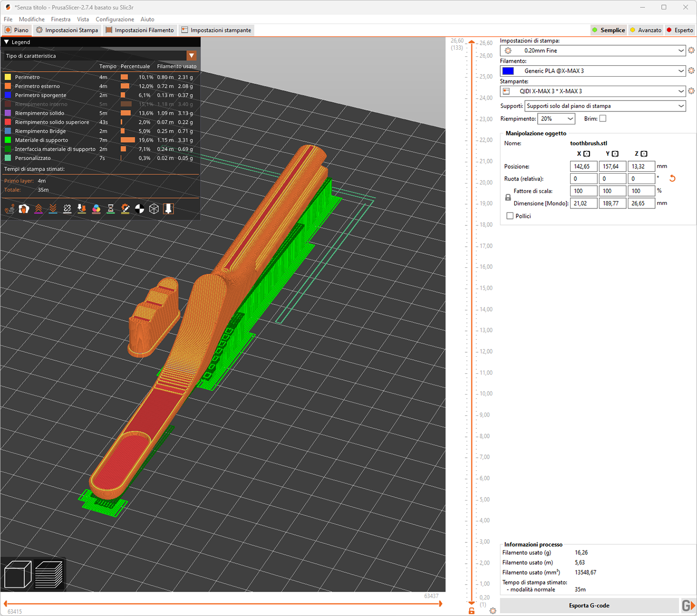The image size is (697, 616).
Task: Enable the Brim checkbox
Action: tap(603, 118)
